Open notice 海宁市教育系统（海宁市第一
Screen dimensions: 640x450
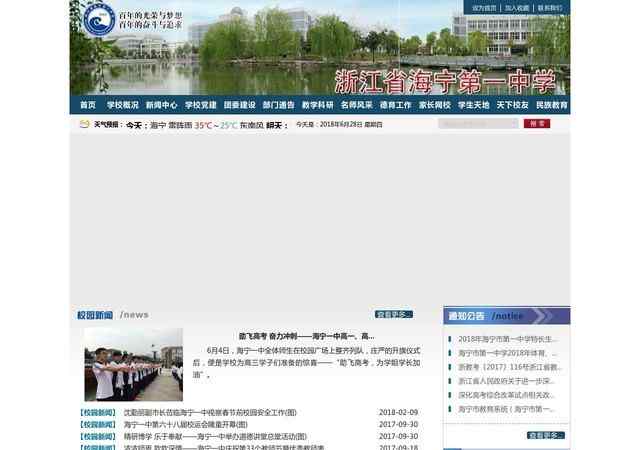click(x=507, y=409)
